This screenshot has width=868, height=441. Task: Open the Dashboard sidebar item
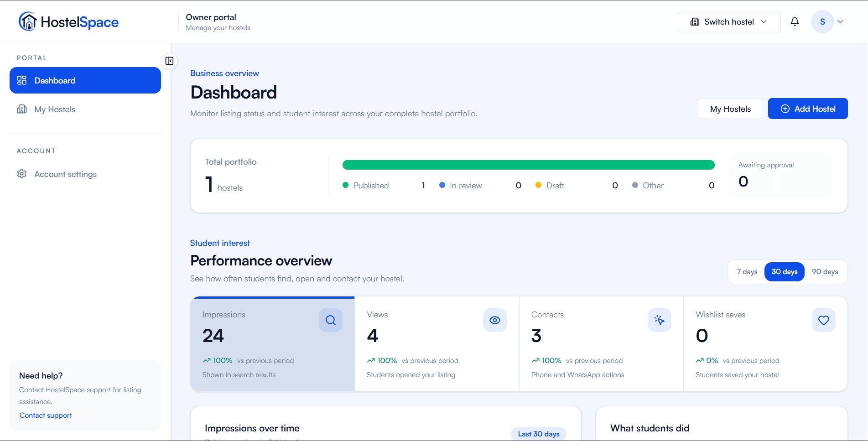click(x=85, y=80)
